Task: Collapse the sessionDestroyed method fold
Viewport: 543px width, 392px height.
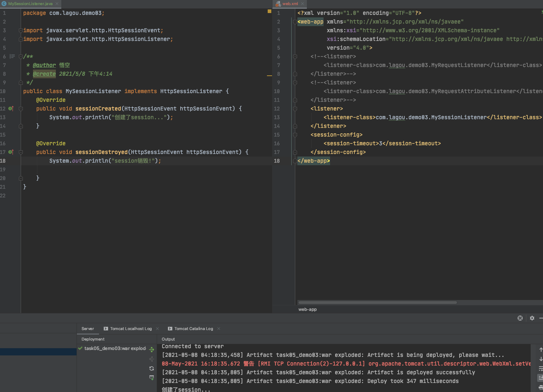Action: [21, 152]
